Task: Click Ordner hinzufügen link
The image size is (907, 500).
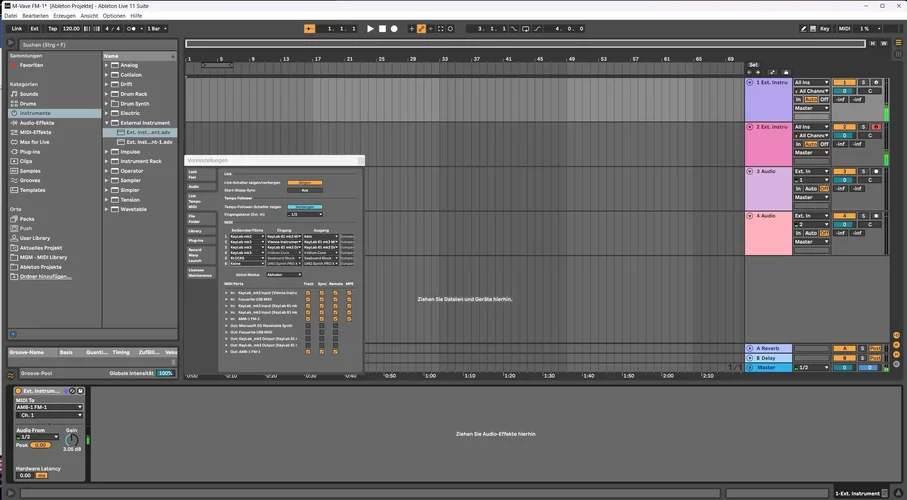Action: click(x=46, y=277)
